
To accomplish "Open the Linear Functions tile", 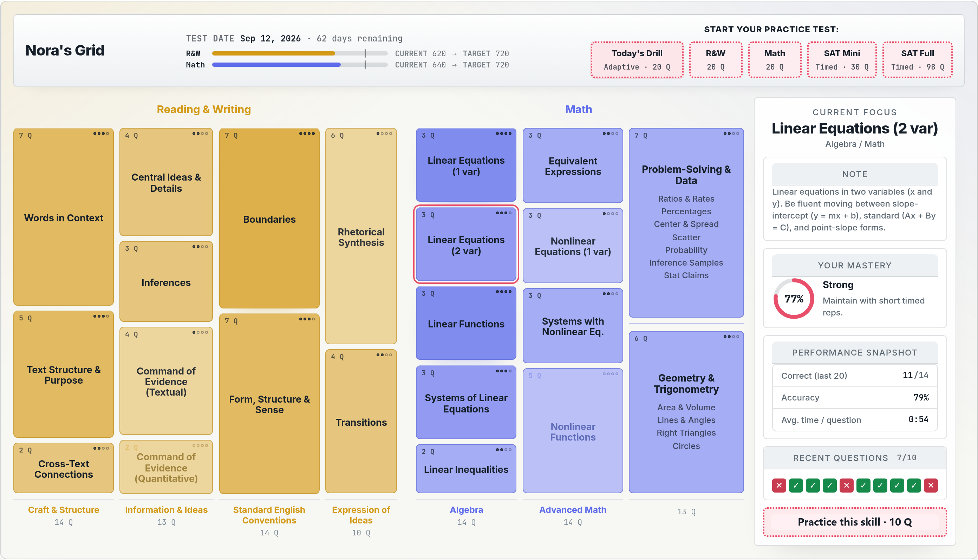I will (466, 323).
